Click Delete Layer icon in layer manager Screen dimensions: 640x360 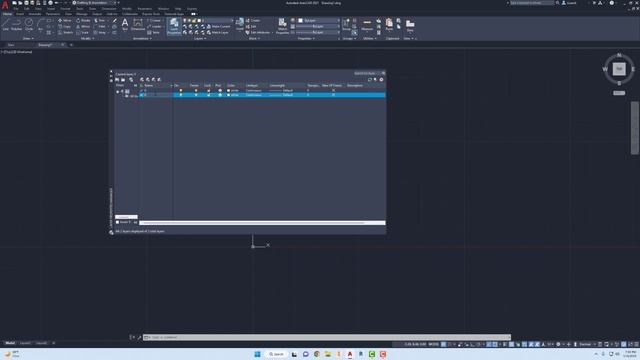(x=153, y=80)
